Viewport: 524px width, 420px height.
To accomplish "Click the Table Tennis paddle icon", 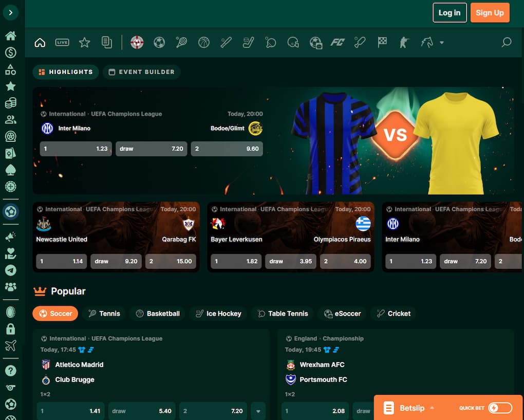I will click(x=270, y=42).
